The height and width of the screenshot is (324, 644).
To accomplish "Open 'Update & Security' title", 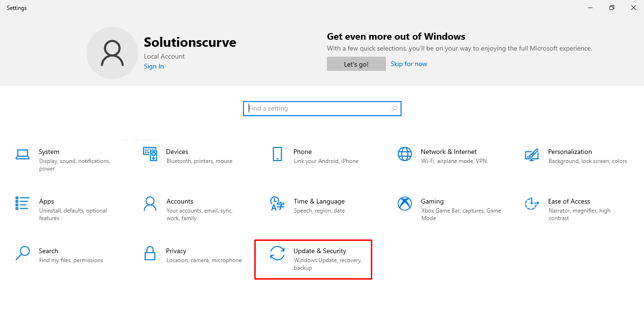I will pos(320,251).
